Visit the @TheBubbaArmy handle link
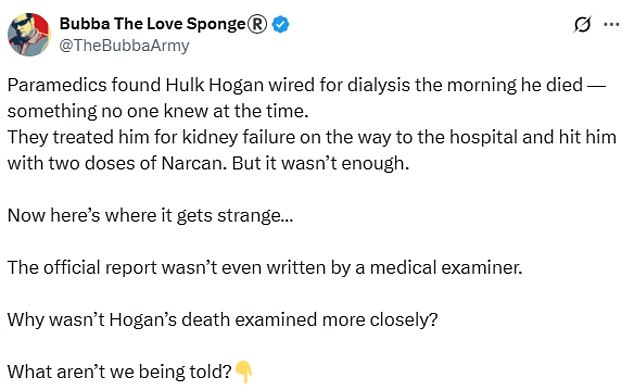 click(124, 45)
